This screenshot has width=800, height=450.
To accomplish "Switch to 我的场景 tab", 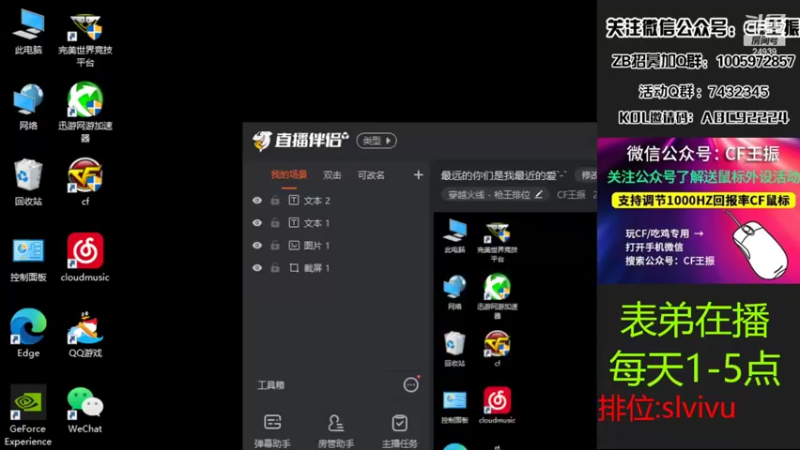I will tap(289, 175).
